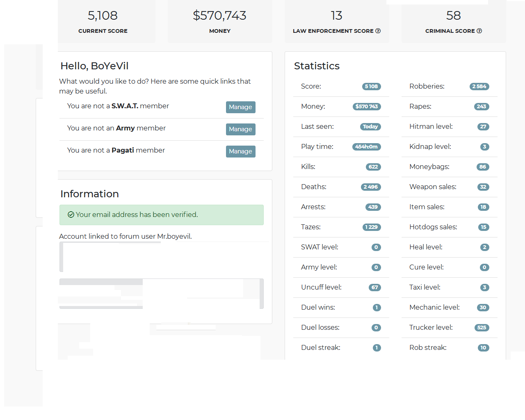Screen dimensions: 525x420
Task: Manage Pagati membership
Action: (241, 151)
